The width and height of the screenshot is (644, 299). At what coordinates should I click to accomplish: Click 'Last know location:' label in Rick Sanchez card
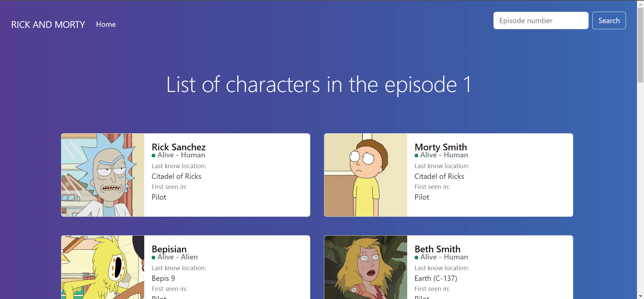(x=179, y=166)
